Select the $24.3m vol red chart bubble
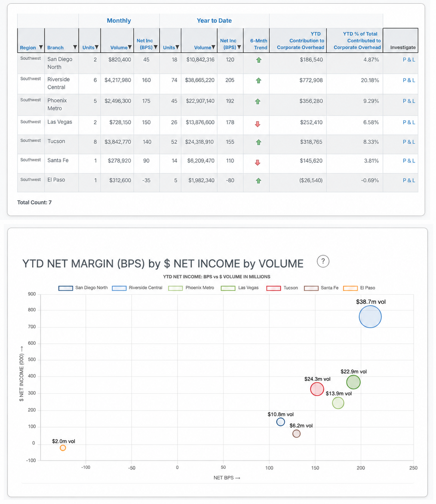This screenshot has width=436, height=504. click(x=317, y=389)
